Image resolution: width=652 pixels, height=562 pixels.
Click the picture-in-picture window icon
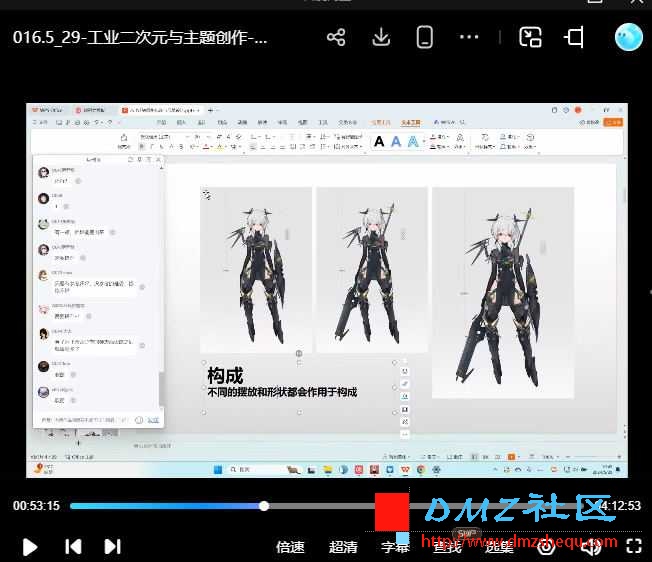click(530, 37)
